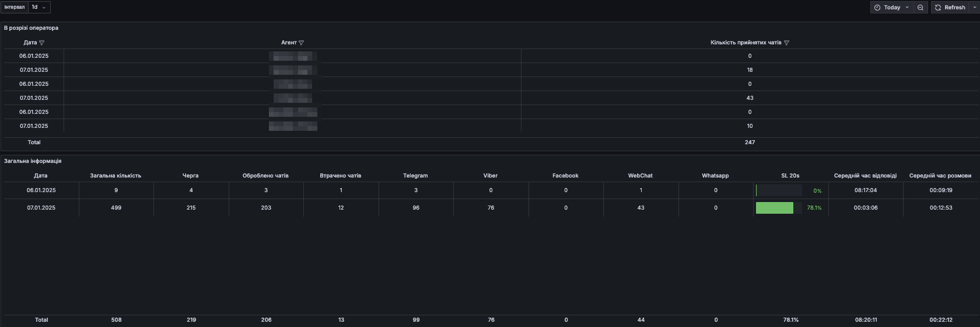Select the footer total 13
Image resolution: width=980 pixels, height=327 pixels.
pyautogui.click(x=341, y=320)
